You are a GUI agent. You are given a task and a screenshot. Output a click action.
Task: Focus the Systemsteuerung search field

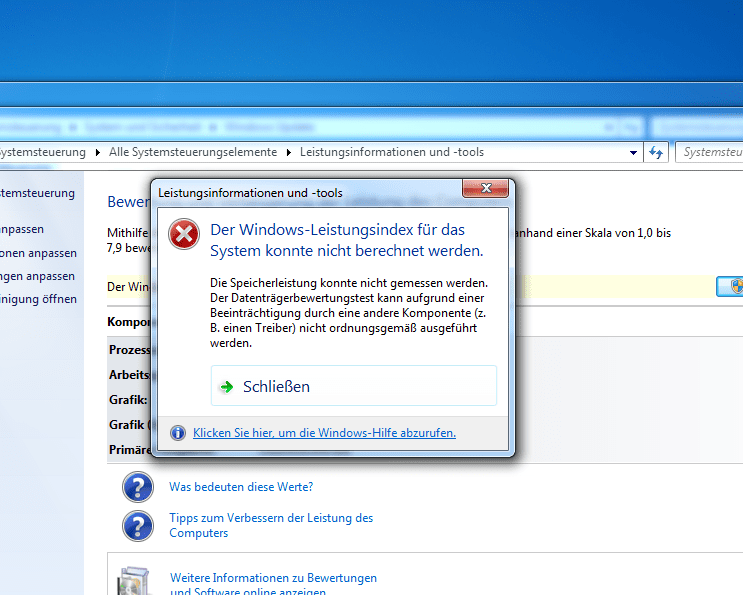709,153
